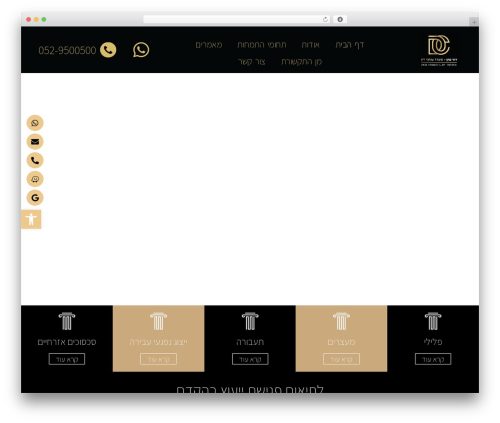Viewport: 500px width, 423px height.
Task: Open the accessibility widget button
Action: click(x=31, y=219)
